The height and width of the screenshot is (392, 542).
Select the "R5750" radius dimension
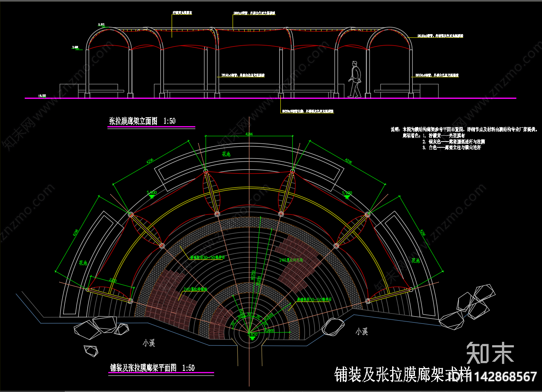pos(253,275)
